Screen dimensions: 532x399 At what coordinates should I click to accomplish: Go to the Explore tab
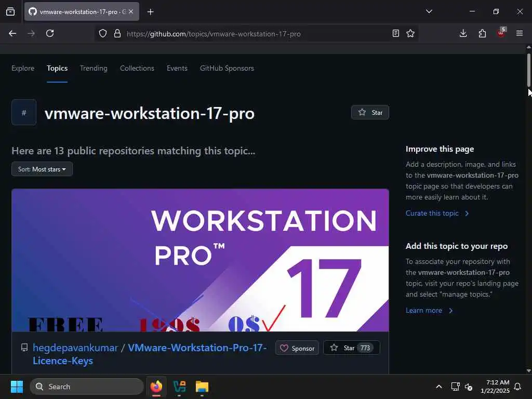coord(23,68)
